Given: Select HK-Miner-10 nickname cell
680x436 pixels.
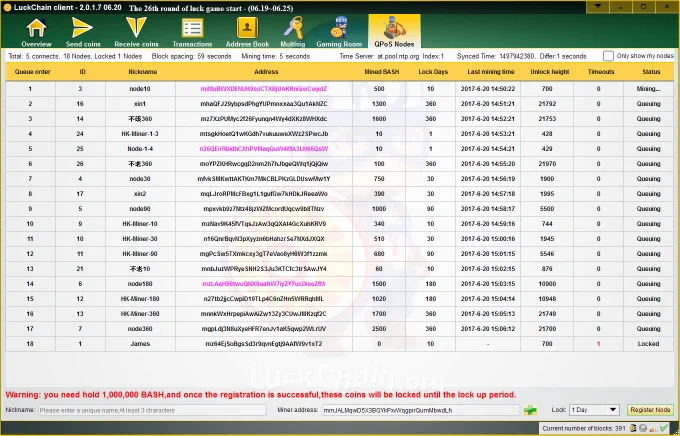Looking at the screenshot, I should click(x=140, y=224).
